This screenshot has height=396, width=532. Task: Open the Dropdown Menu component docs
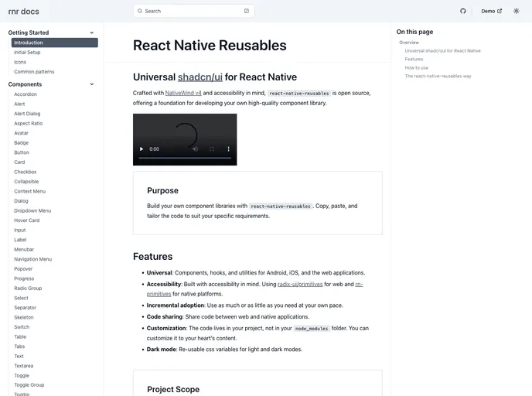(32, 210)
